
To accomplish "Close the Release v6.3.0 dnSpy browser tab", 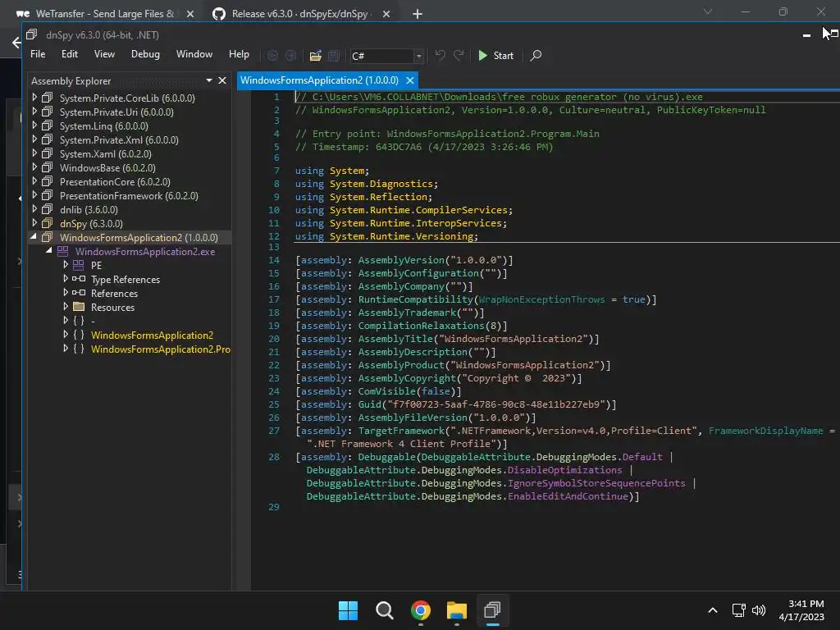I will (x=386, y=14).
